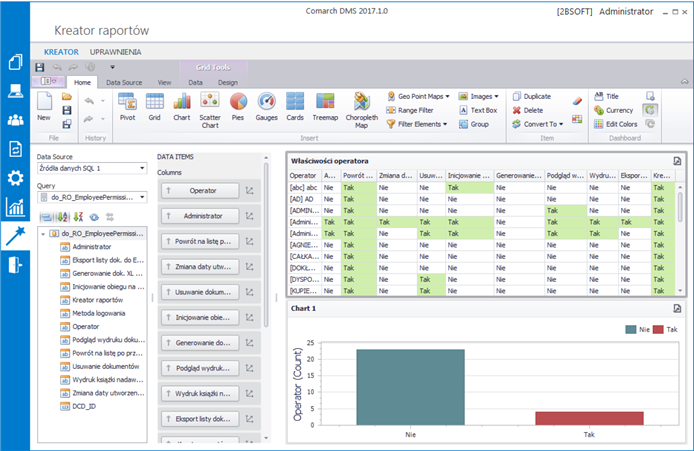
Task: Switch to the KREATOR tab
Action: click(x=62, y=52)
